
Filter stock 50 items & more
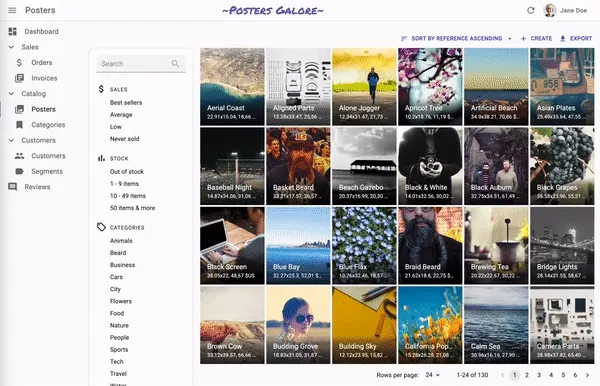(132, 208)
